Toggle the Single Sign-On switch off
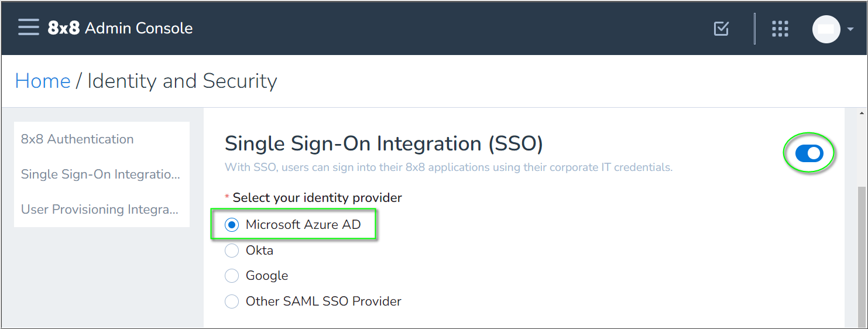 coord(809,153)
